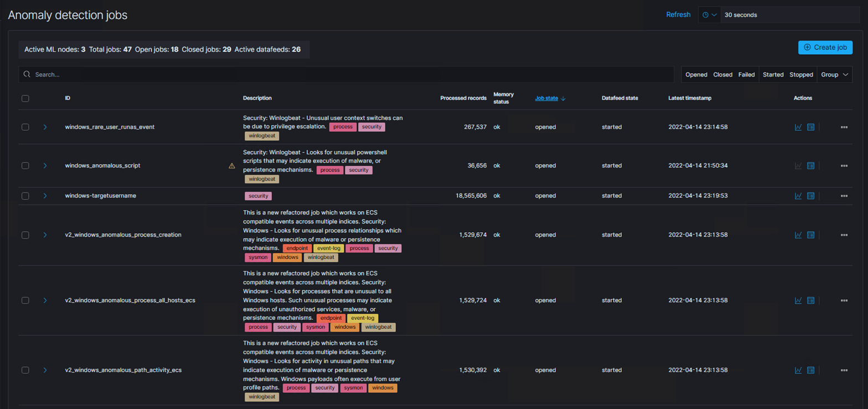Click the Anomaly detection jobs heading
The image size is (868, 409).
(x=68, y=15)
